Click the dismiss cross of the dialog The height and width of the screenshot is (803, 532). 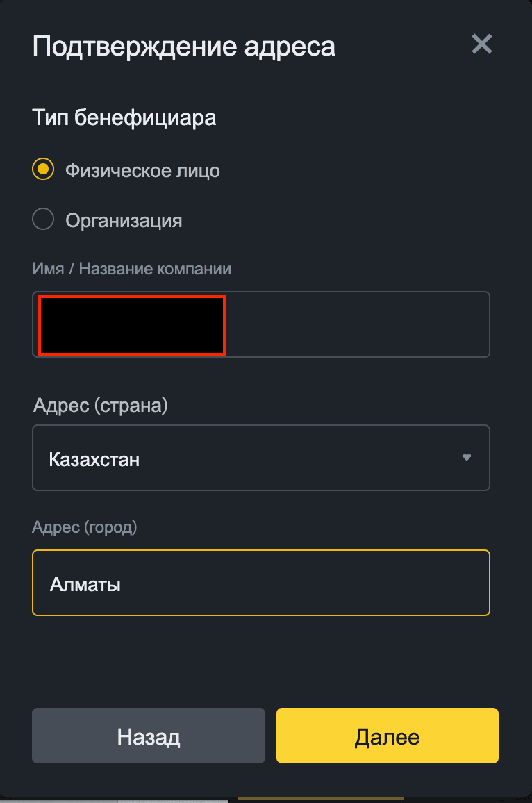[x=481, y=44]
